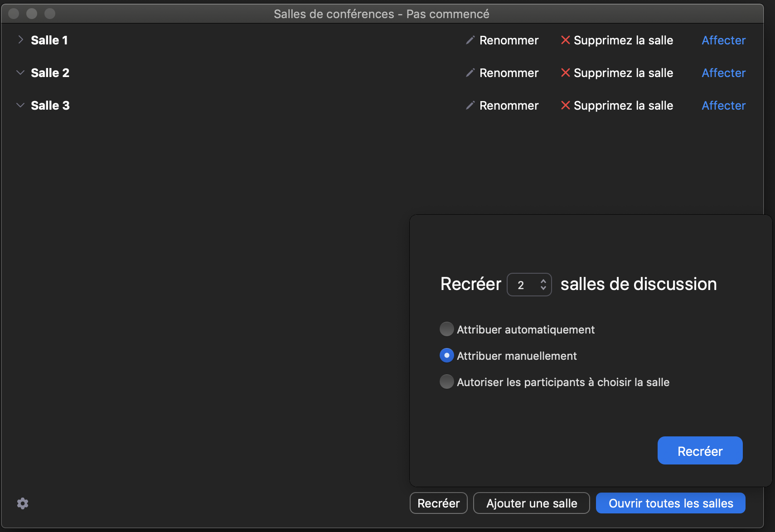Click the pencil icon for Salle 3
The width and height of the screenshot is (775, 532).
[470, 106]
